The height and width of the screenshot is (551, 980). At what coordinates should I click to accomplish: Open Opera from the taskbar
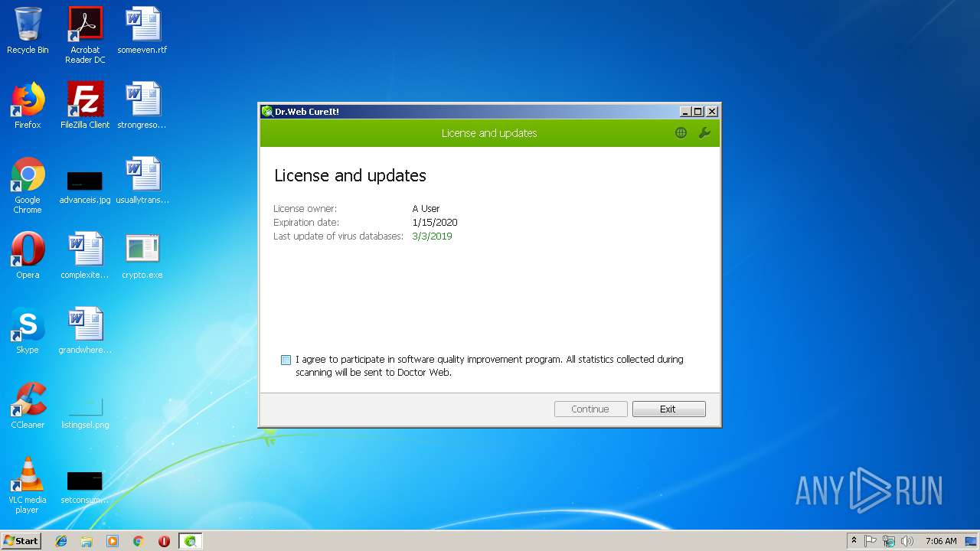164,541
